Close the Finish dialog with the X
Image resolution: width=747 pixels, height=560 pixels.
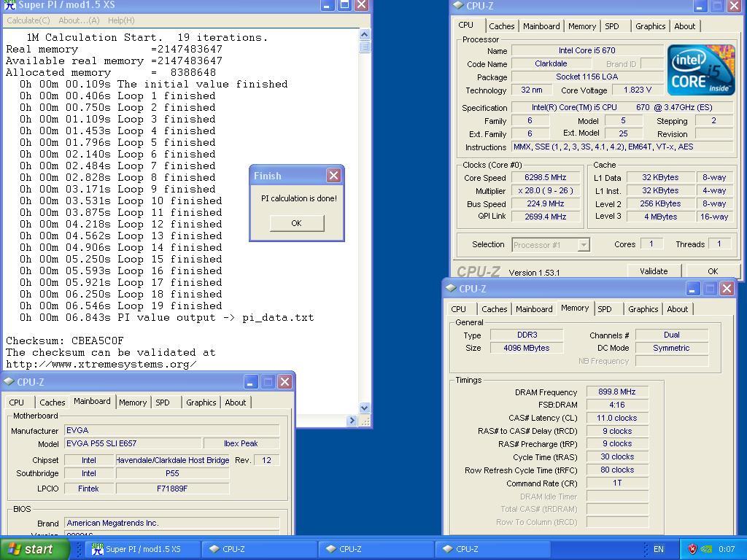pos(333,176)
